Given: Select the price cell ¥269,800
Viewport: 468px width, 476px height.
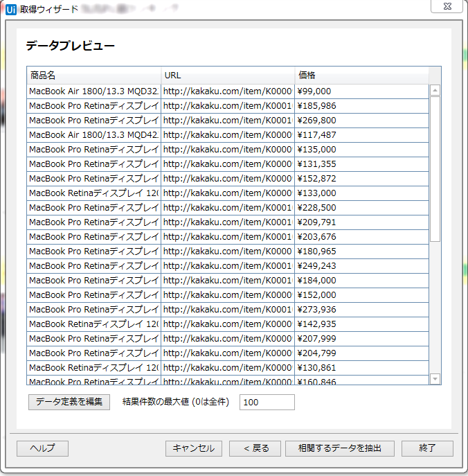Looking at the screenshot, I should (362, 121).
